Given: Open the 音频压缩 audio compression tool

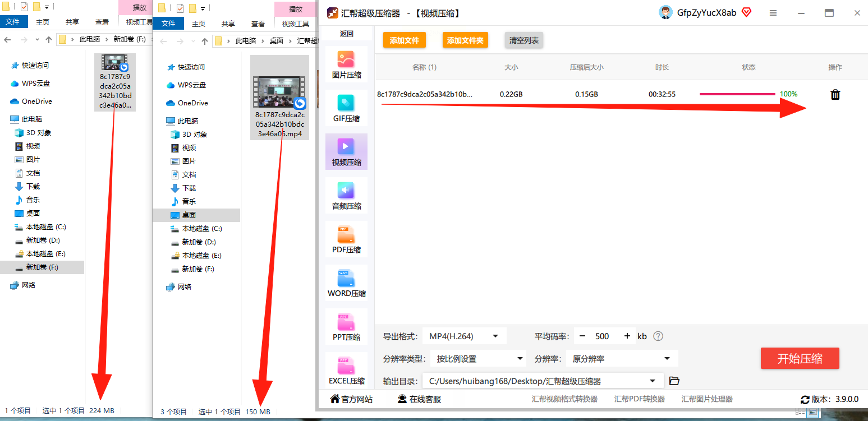Looking at the screenshot, I should tap(346, 195).
